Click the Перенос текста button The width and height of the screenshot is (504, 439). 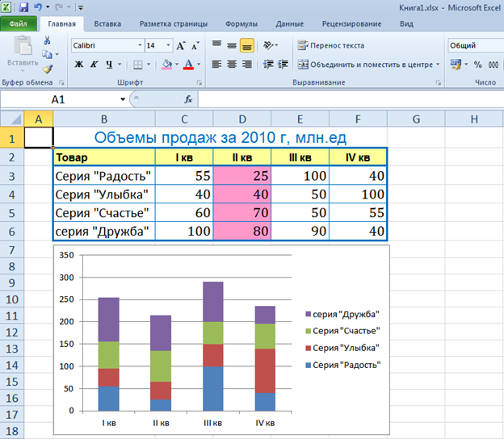click(331, 46)
